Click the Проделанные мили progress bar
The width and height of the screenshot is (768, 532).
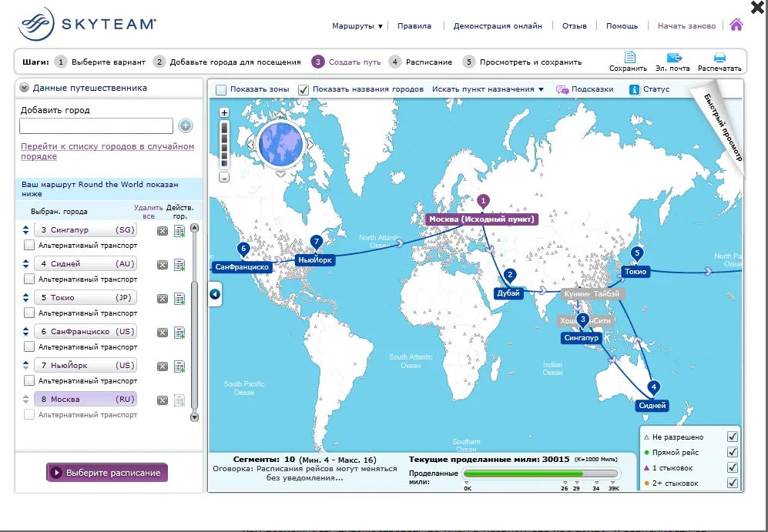[540, 473]
